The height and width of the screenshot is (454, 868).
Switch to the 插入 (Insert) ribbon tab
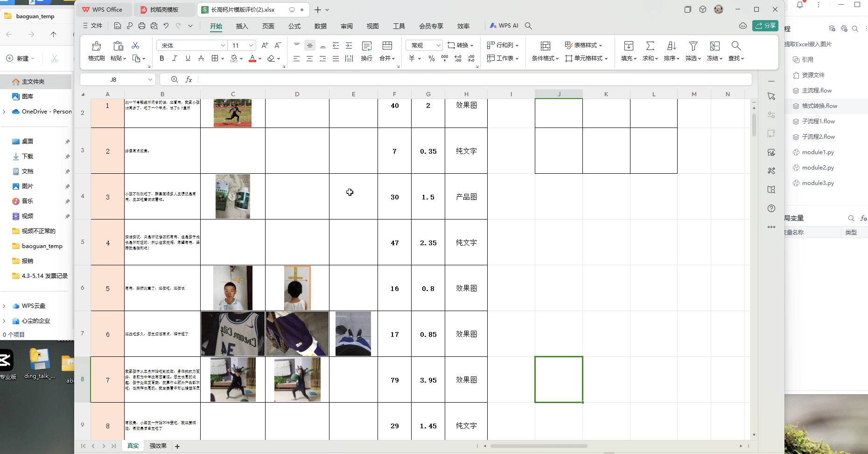[242, 26]
